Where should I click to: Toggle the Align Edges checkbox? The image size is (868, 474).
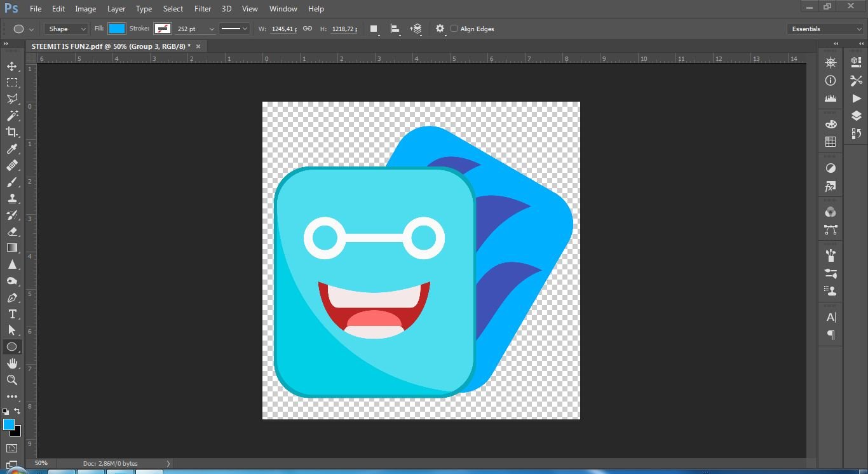coord(454,29)
